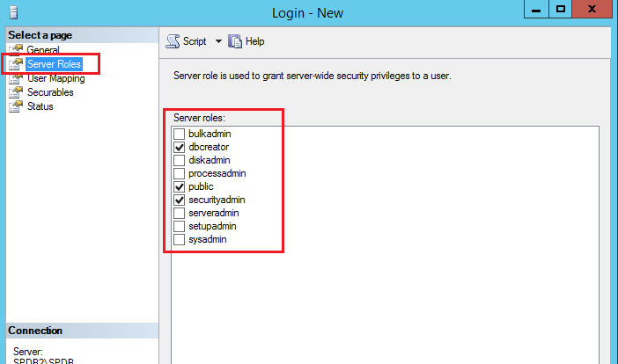This screenshot has height=364, width=618.
Task: Click the User Mapping page icon
Action: pyautogui.click(x=16, y=78)
